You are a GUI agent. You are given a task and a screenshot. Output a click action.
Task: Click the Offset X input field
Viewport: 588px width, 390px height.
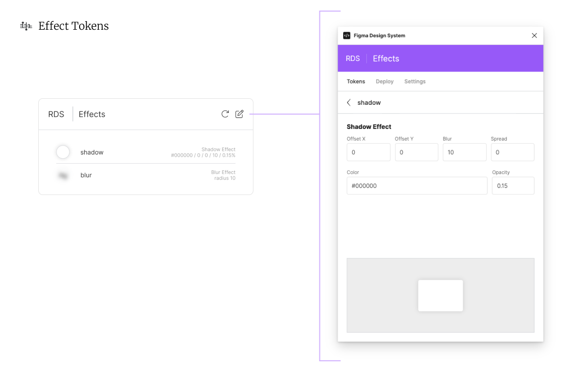tap(368, 152)
